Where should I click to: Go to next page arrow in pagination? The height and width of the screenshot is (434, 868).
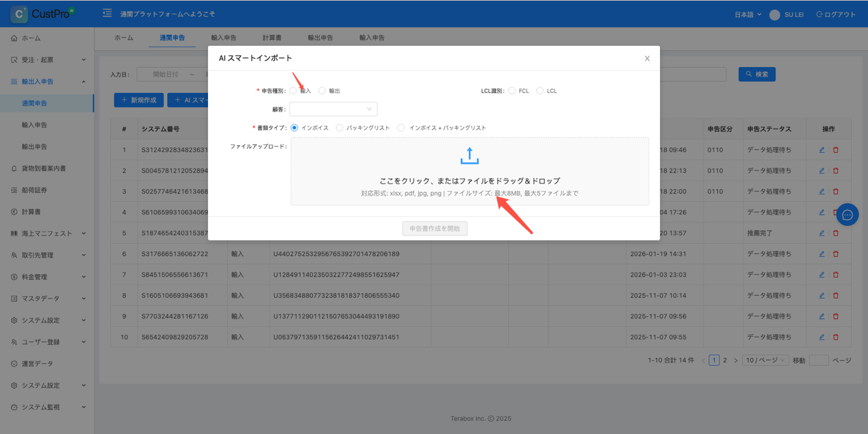736,360
